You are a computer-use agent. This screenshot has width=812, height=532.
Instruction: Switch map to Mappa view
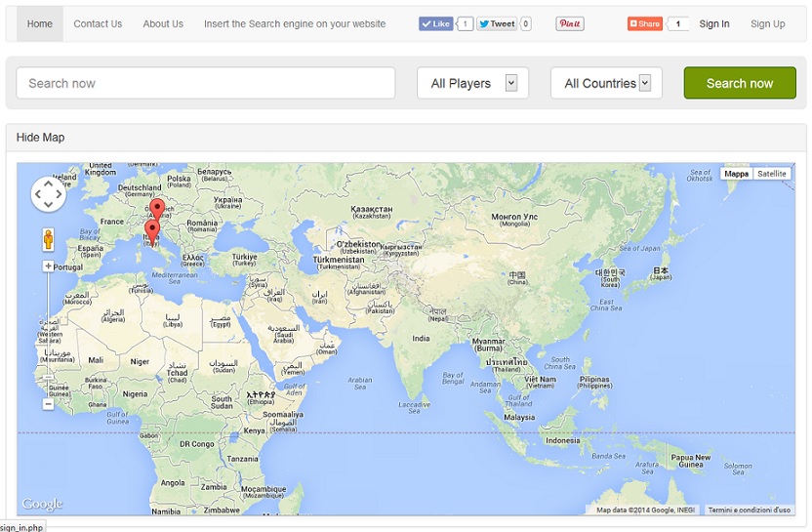coord(736,174)
